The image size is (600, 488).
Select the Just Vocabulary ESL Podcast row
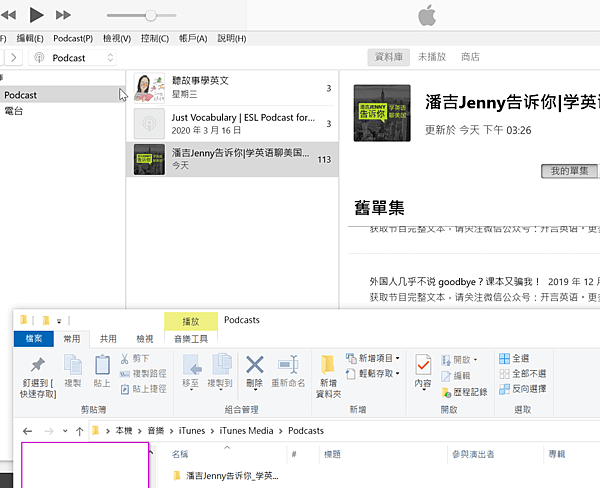(x=233, y=124)
